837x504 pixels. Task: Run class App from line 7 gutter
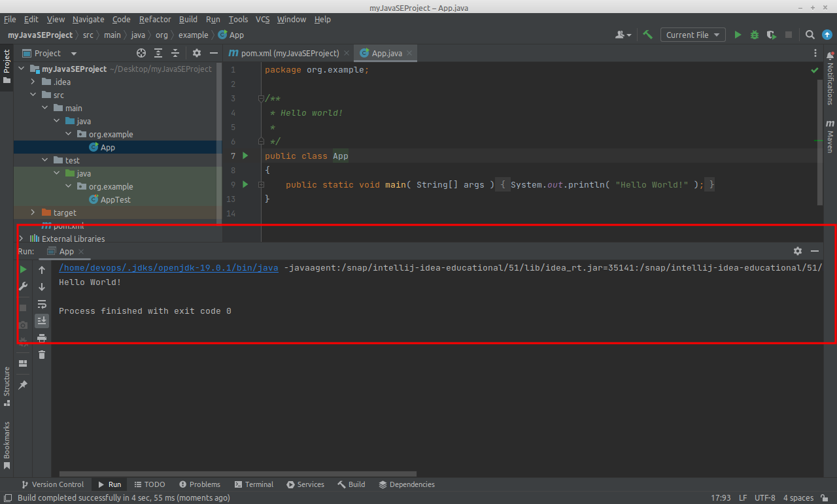coord(246,156)
